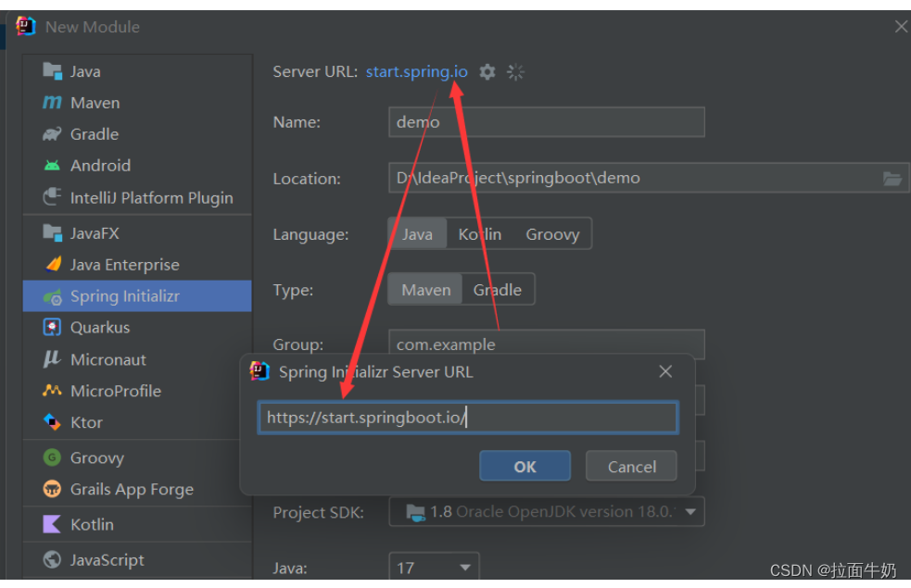The image size is (911, 588).
Task: Open Server URL settings gear
Action: pyautogui.click(x=487, y=72)
